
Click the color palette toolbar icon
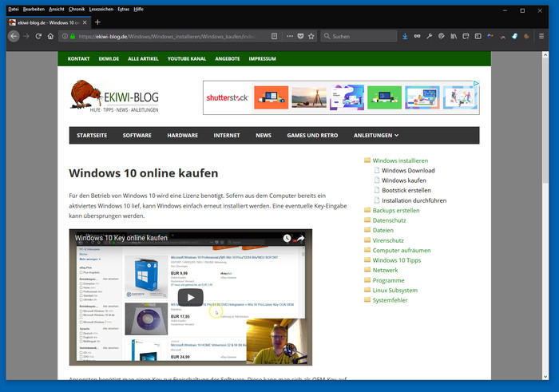pyautogui.click(x=442, y=36)
